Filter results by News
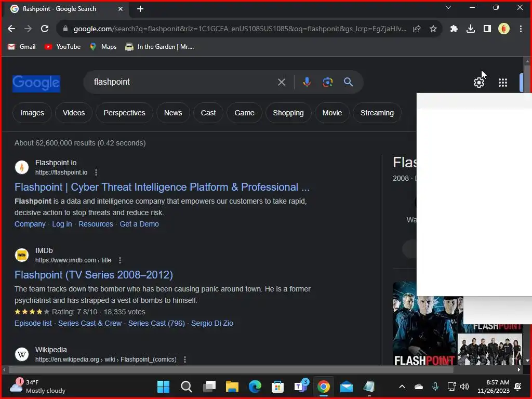This screenshot has height=399, width=532. 173,113
